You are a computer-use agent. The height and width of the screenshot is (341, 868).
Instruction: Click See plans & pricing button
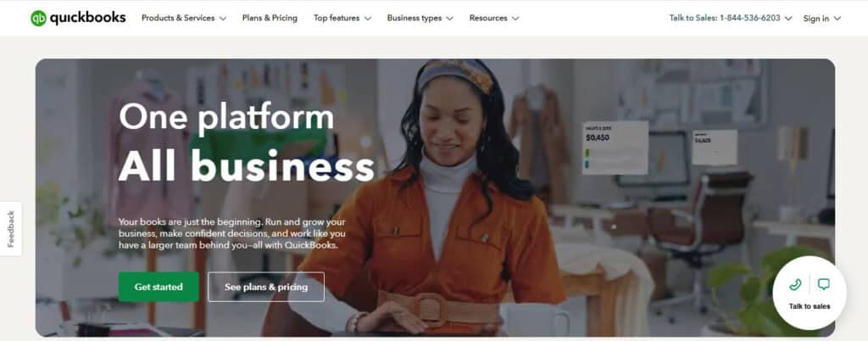[x=266, y=287]
